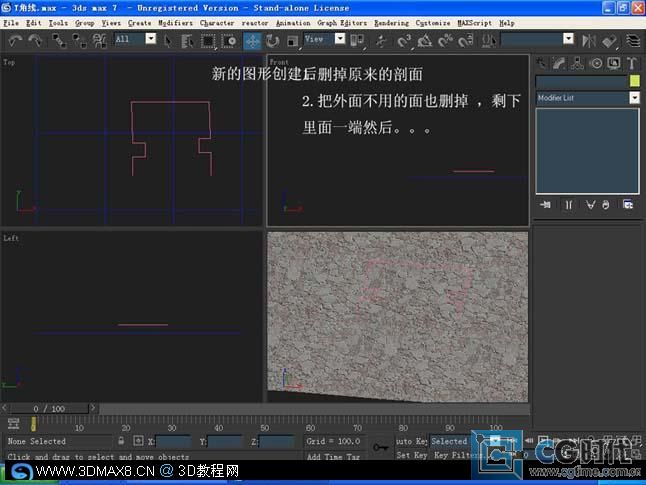The height and width of the screenshot is (485, 646).
Task: Select the Select Object arrow tool
Action: click(168, 41)
